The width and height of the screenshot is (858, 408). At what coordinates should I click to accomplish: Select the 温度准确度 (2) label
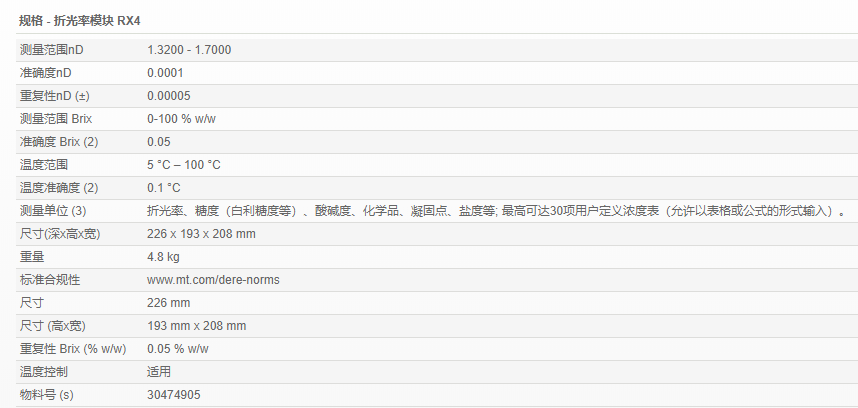(x=59, y=188)
